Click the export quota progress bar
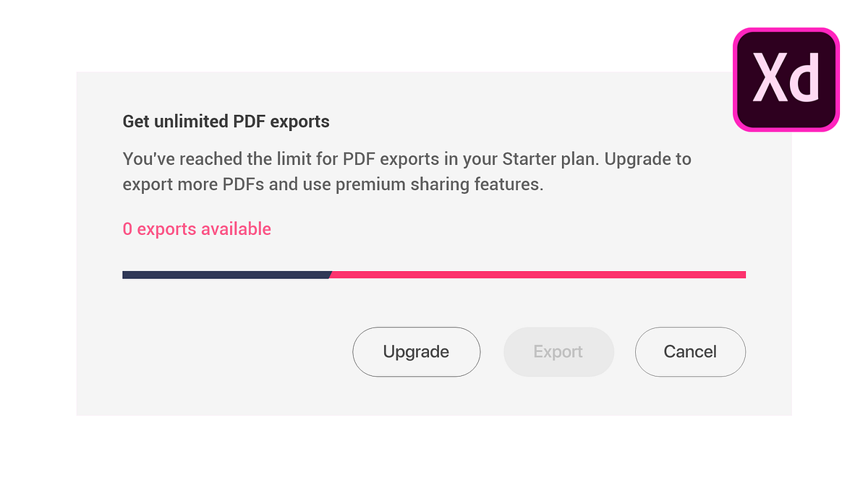This screenshot has height=488, width=868. coord(434,274)
